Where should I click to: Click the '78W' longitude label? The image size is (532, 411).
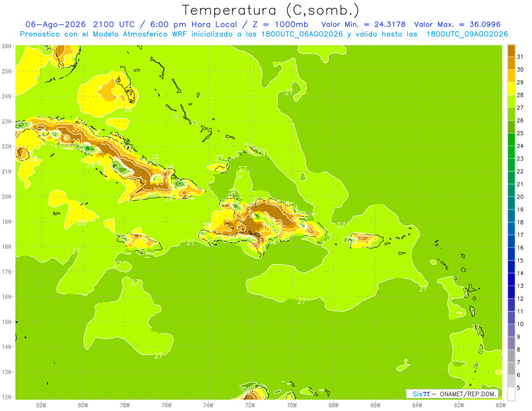pos(125,405)
